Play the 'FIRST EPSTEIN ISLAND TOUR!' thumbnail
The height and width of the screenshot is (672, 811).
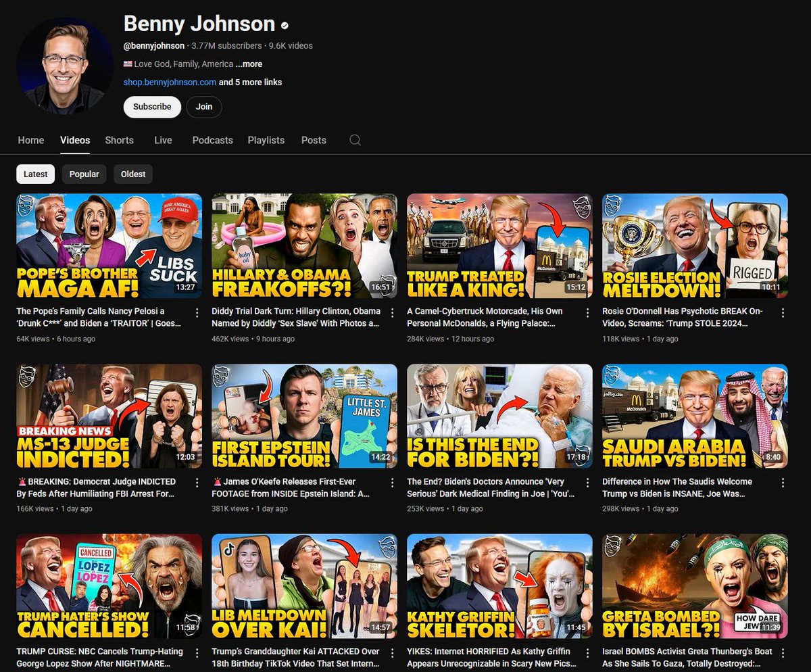[x=304, y=416]
